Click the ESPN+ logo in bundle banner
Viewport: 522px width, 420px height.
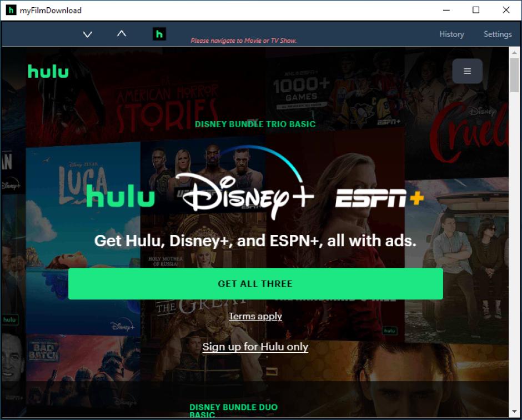click(379, 198)
